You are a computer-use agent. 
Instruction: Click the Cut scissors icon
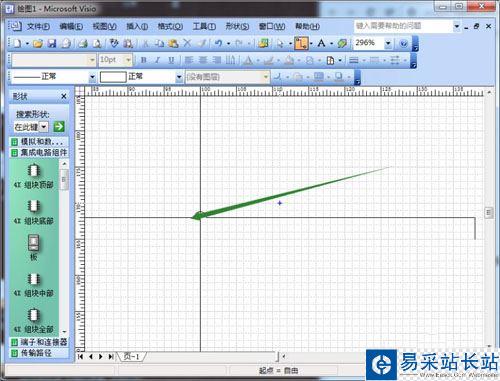pyautogui.click(x=146, y=43)
